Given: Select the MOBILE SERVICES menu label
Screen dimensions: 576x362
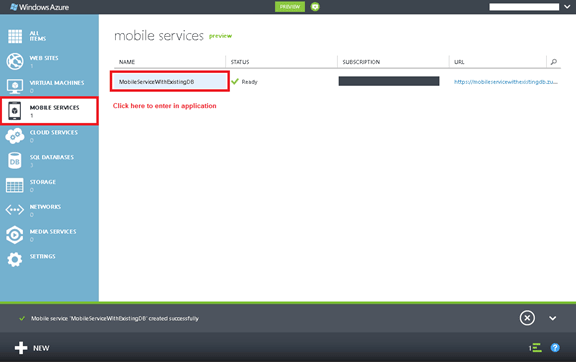Looking at the screenshot, I should click(x=54, y=107).
